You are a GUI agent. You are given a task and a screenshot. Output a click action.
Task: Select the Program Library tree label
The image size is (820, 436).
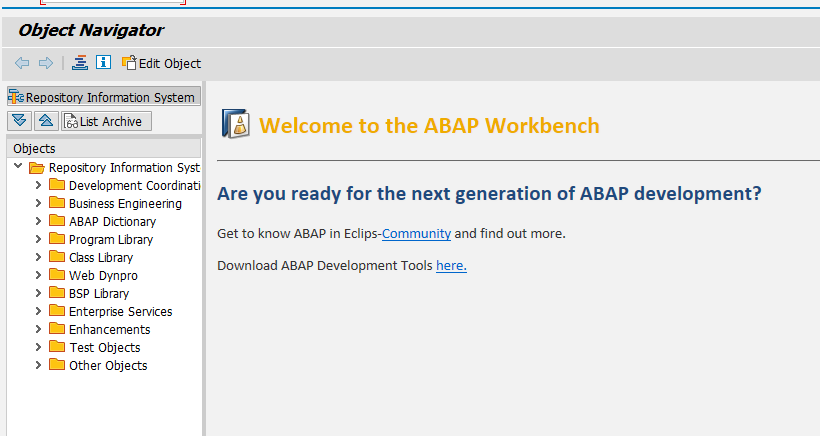click(x=111, y=239)
